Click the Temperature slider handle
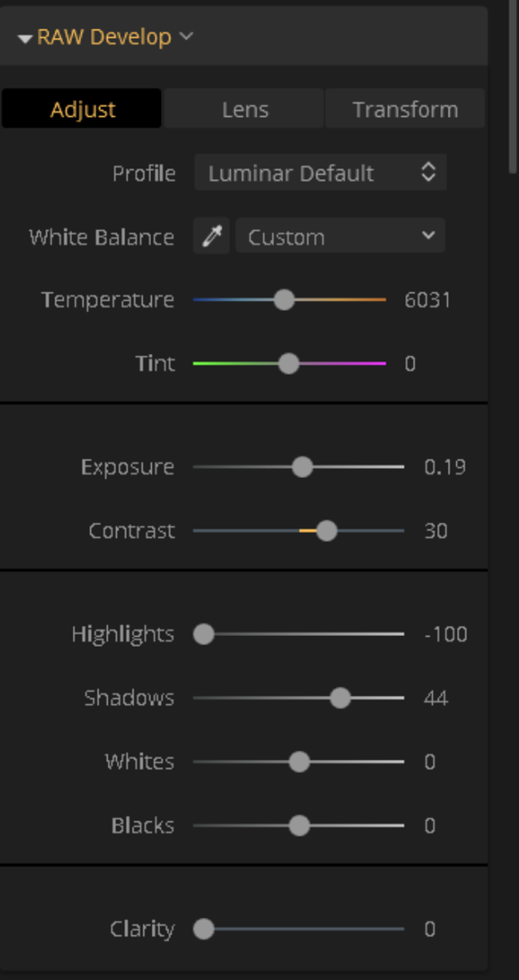This screenshot has height=980, width=519. [284, 300]
